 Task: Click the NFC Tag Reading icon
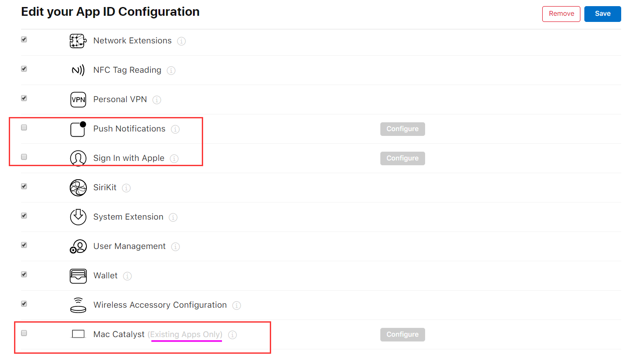pos(78,70)
